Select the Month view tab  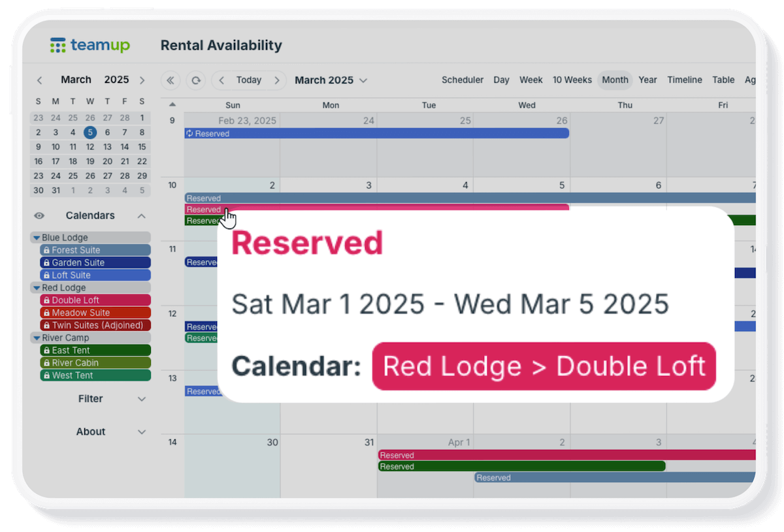[615, 80]
